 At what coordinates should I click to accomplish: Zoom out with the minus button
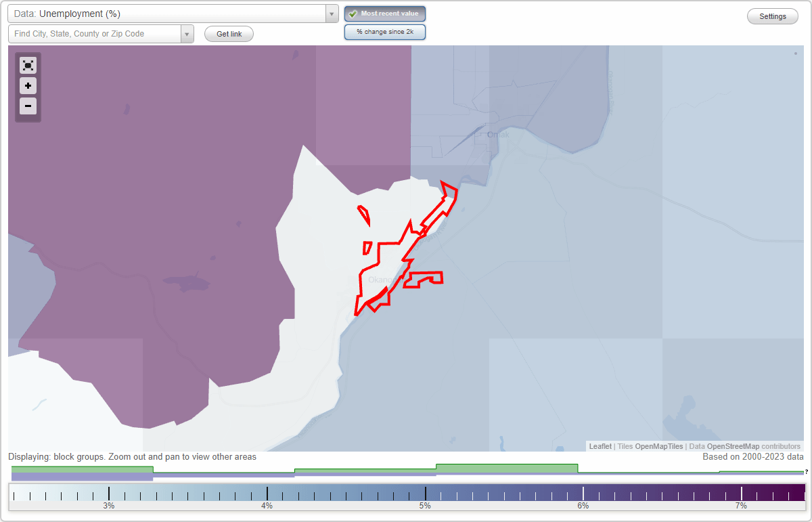click(x=28, y=106)
